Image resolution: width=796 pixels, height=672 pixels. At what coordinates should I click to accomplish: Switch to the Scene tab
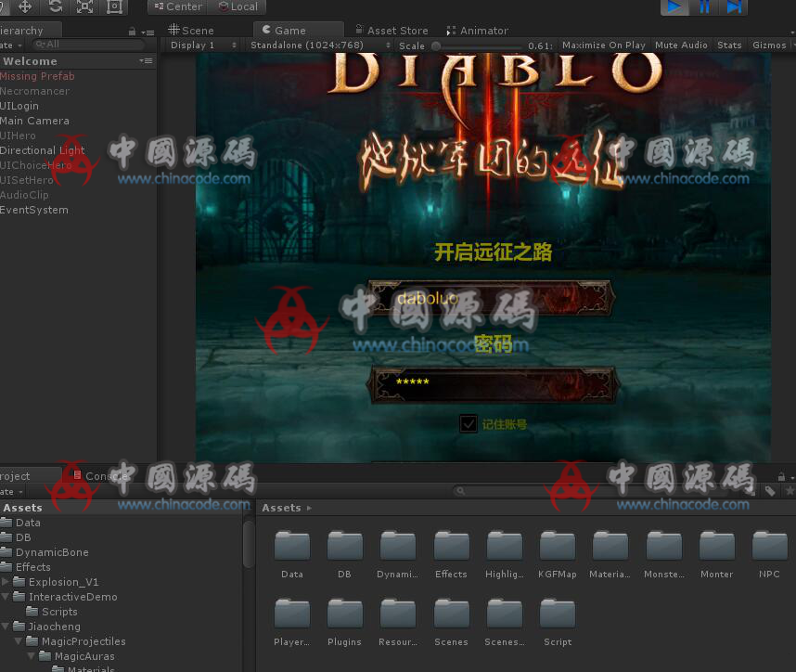[191, 31]
